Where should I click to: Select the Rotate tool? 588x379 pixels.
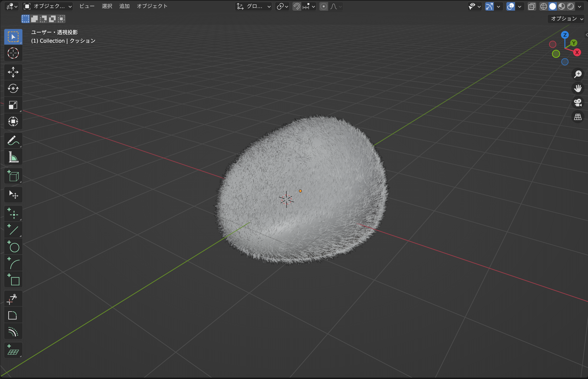coord(13,89)
